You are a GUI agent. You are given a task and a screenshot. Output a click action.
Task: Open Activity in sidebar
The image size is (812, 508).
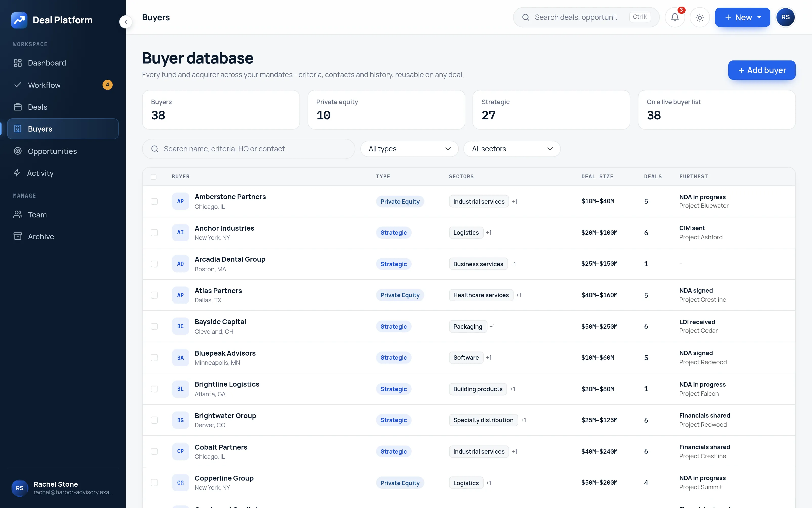click(x=63, y=173)
